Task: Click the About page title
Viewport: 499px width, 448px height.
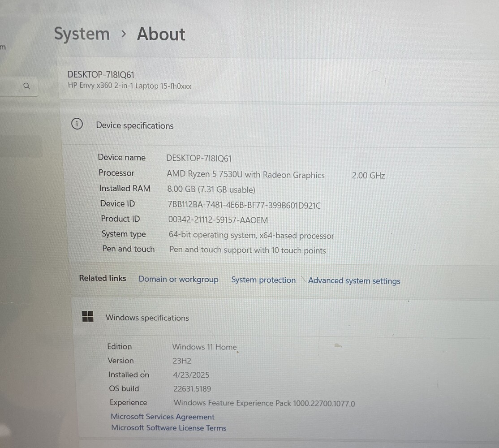Action: 161,34
